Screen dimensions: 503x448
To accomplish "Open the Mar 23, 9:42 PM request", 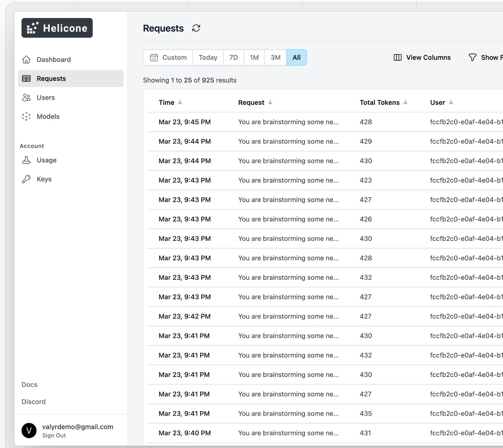I will click(x=325, y=316).
